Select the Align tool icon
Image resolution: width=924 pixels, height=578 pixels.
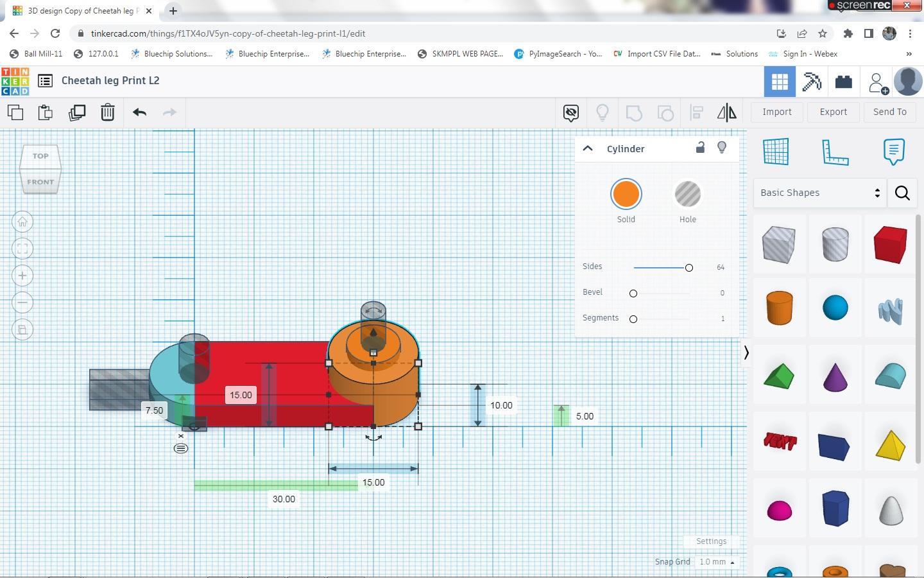point(696,113)
